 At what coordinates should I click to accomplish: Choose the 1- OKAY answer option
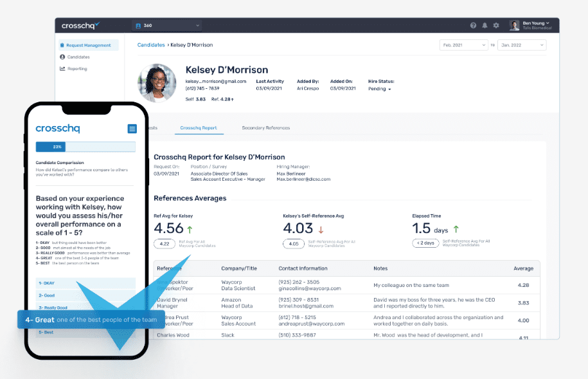85,283
